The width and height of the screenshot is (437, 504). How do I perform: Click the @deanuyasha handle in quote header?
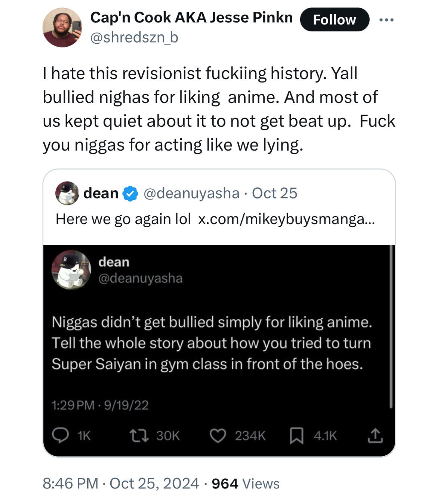pos(191,193)
